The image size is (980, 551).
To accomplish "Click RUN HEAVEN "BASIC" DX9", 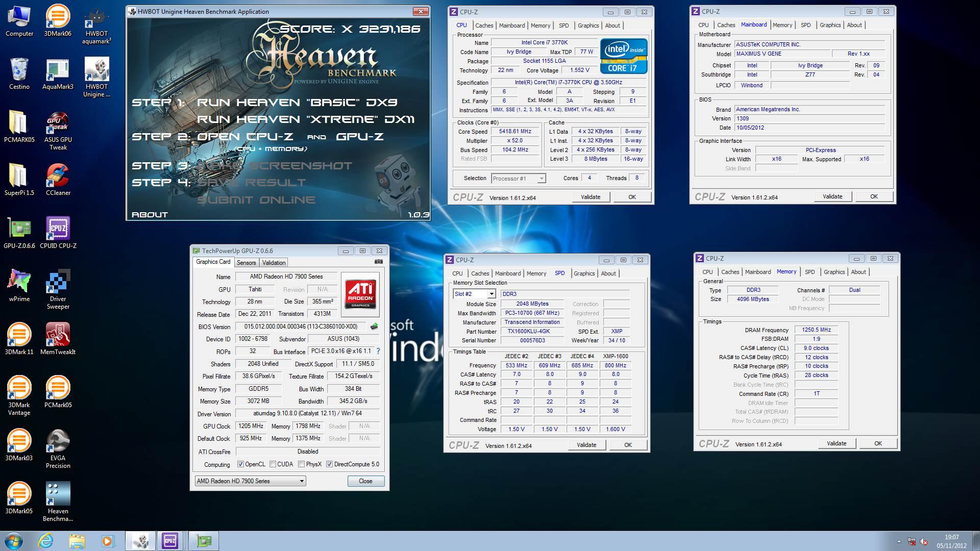I will coord(297,103).
